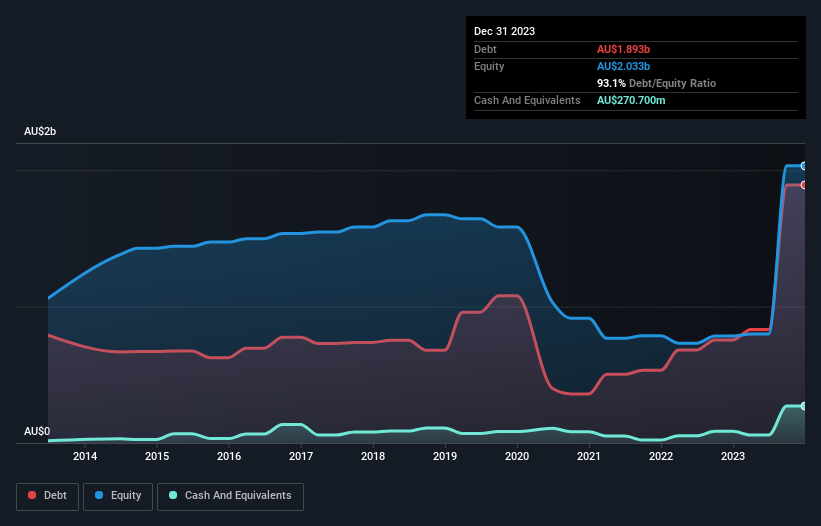The height and width of the screenshot is (526, 821).
Task: Select the teal Cash endpoint marker
Action: pyautogui.click(x=804, y=406)
